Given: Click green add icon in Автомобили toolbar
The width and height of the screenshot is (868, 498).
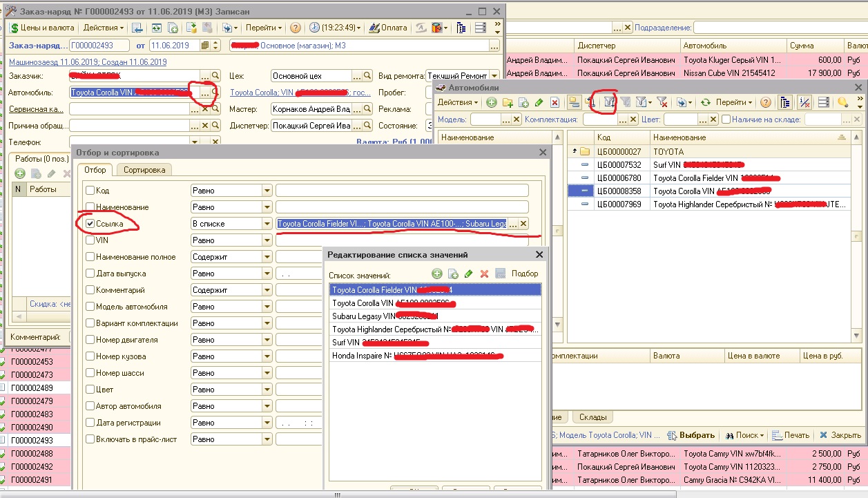Looking at the screenshot, I should pyautogui.click(x=491, y=102).
